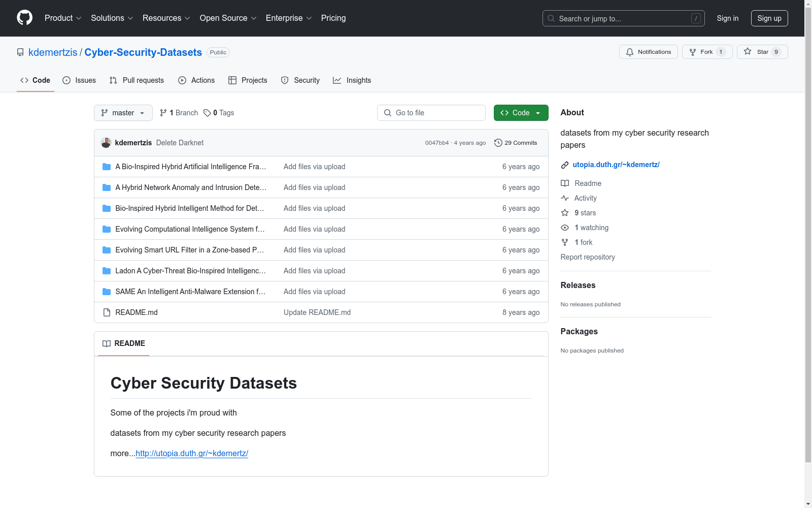Click the link icon beside utopia.duth.gr
The width and height of the screenshot is (812, 508).
click(x=565, y=165)
